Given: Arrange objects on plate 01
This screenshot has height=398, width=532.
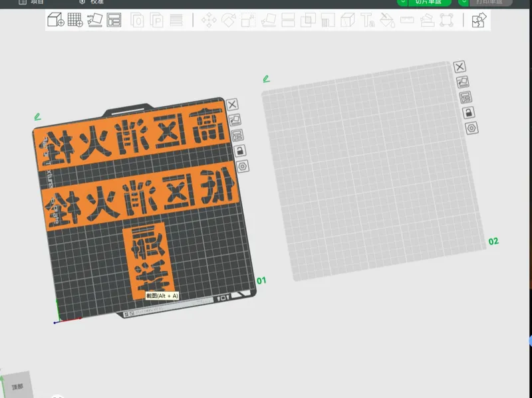Looking at the screenshot, I should point(237,136).
